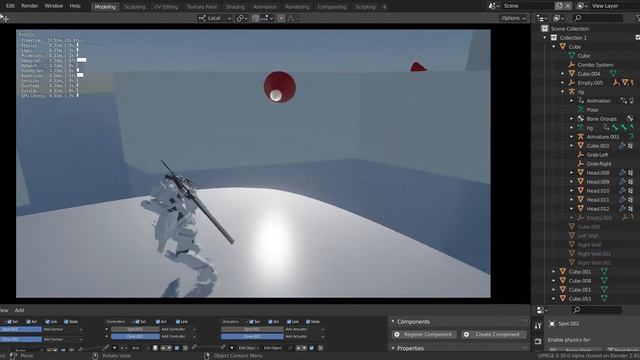Click Head.008 mesh object icon
640x360 pixels.
click(x=581, y=173)
